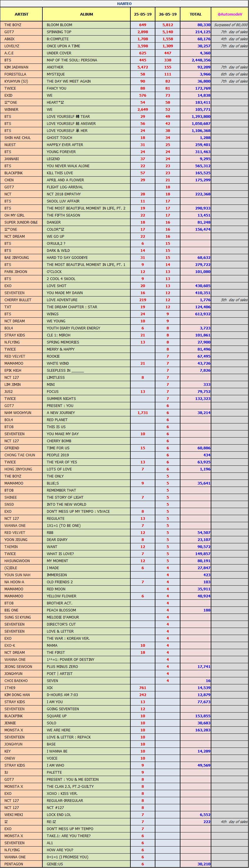The width and height of the screenshot is (249, 868).
Task: Click the KIM JAEHWAN artist cell
Action: (16, 67)
